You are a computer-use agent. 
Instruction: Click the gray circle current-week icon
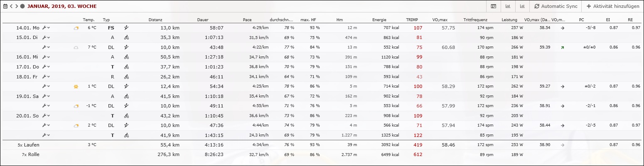(22, 6)
